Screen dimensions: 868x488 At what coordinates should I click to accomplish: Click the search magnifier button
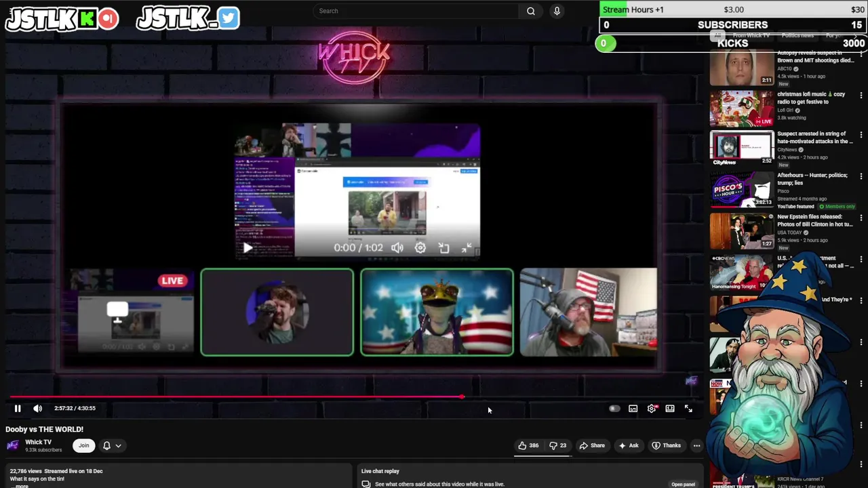click(x=531, y=11)
